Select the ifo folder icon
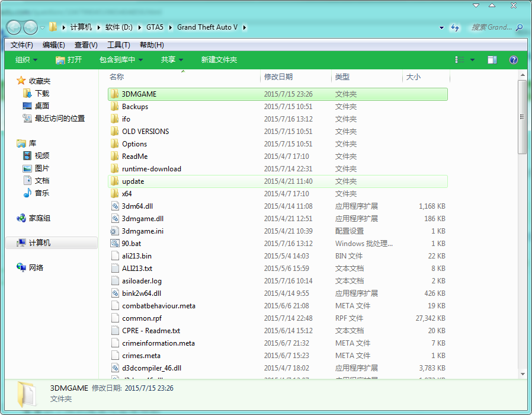 (x=115, y=119)
